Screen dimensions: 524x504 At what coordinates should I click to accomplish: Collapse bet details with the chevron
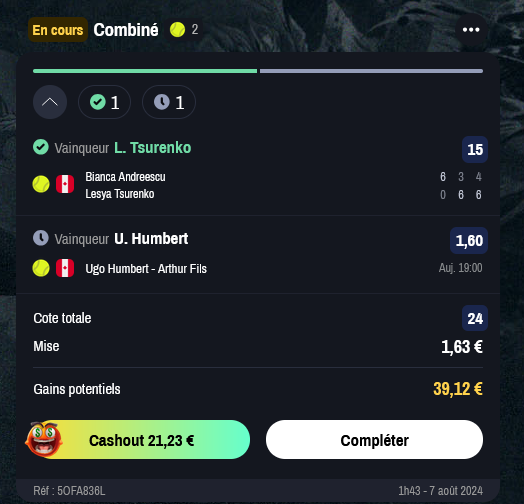click(50, 102)
